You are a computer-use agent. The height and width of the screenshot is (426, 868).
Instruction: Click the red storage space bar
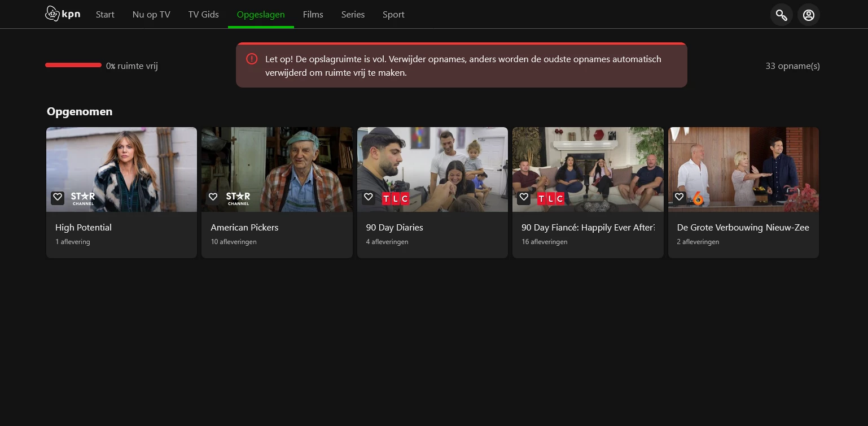coord(73,65)
